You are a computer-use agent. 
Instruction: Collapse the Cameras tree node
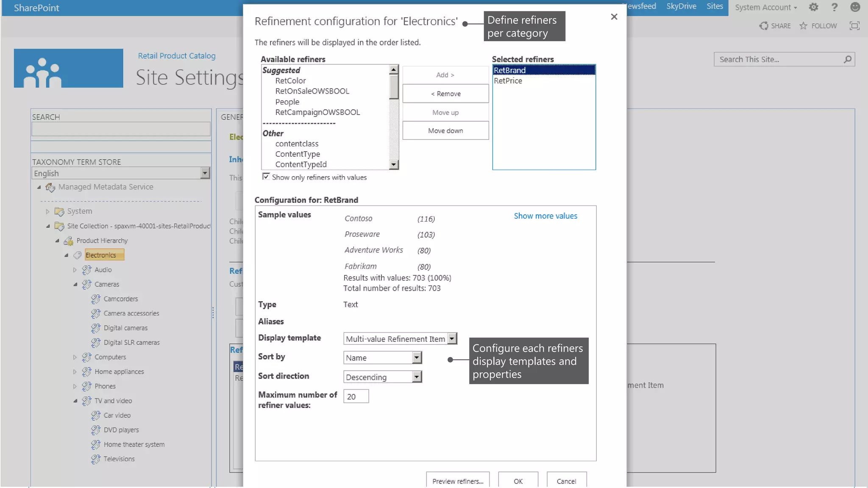[x=75, y=285]
